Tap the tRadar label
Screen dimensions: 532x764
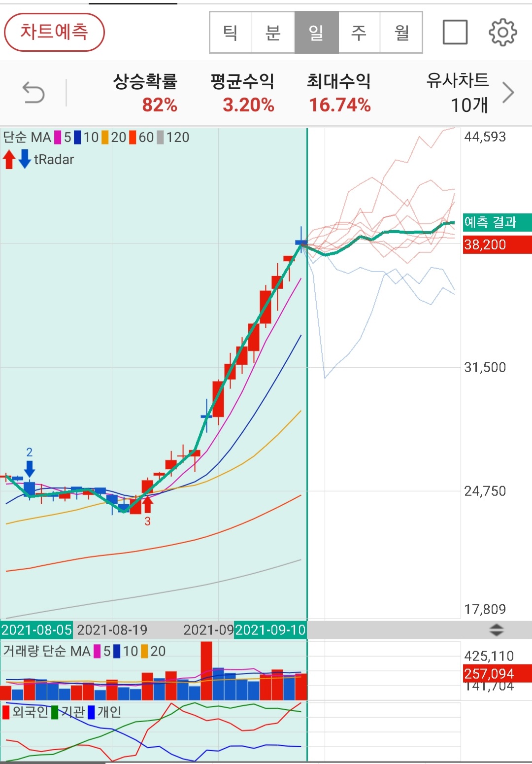click(54, 159)
